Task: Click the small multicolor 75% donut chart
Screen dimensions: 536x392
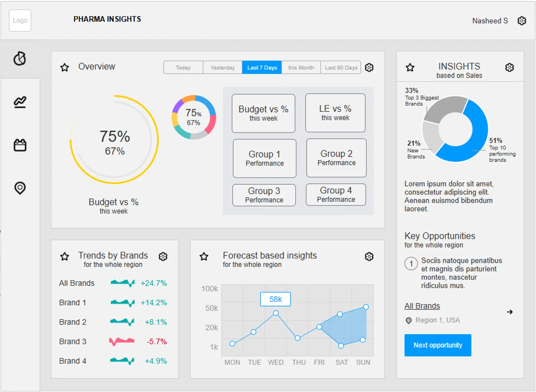Action: tap(194, 117)
